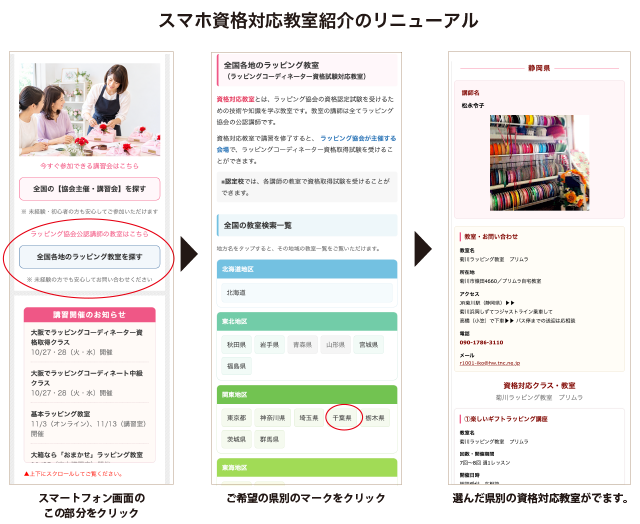Click 資格対応クラス・教室 heading
Image resolution: width=640 pixels, height=524 pixels.
pos(539,386)
